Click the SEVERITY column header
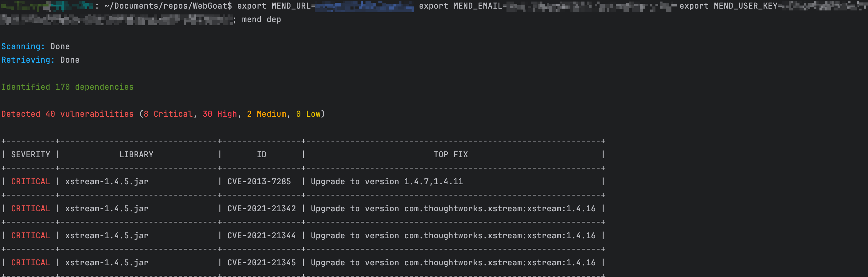This screenshot has height=277, width=868. point(31,154)
